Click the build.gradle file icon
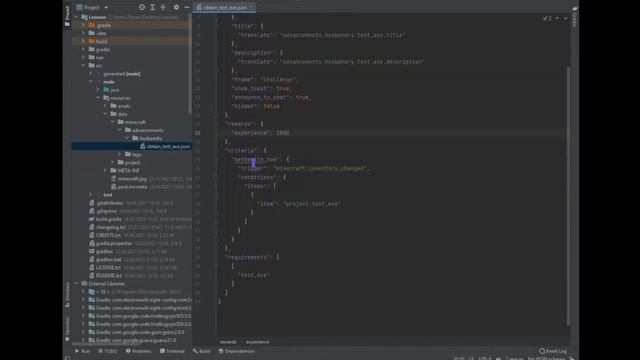 92,219
